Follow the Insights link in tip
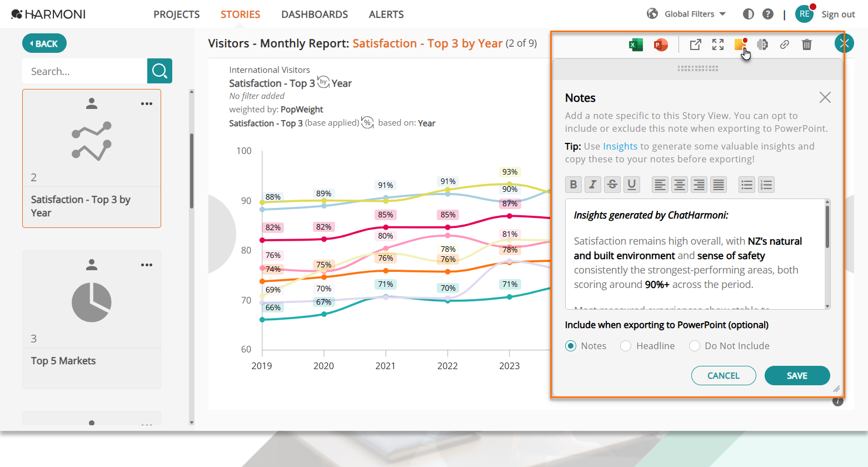The height and width of the screenshot is (467, 868). point(620,146)
